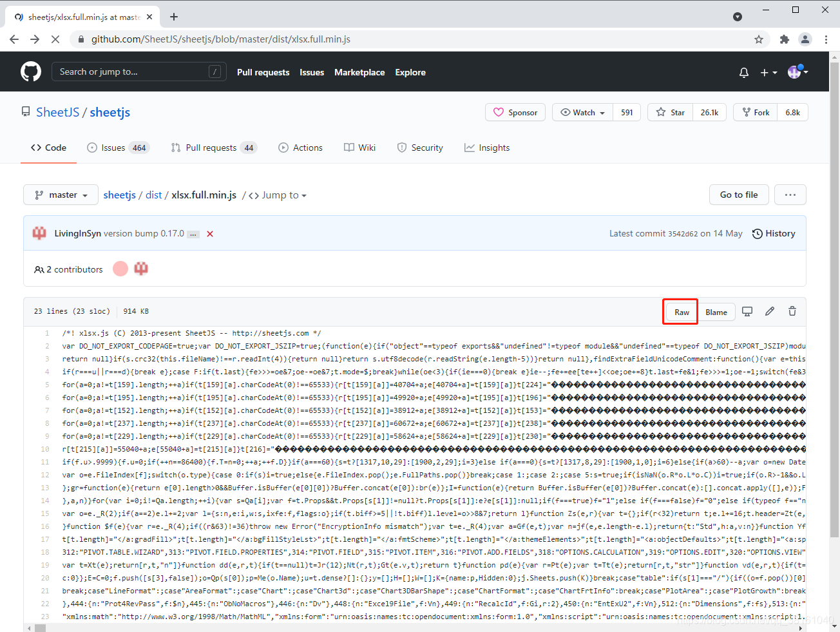Close the sheetjs browser tab
Viewport: 840px width, 632px height.
[149, 17]
